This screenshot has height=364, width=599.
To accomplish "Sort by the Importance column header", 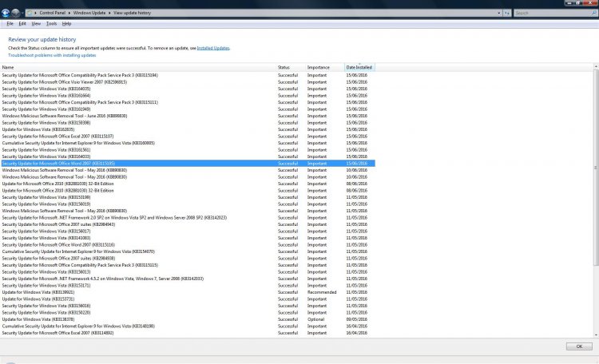I will (325, 67).
